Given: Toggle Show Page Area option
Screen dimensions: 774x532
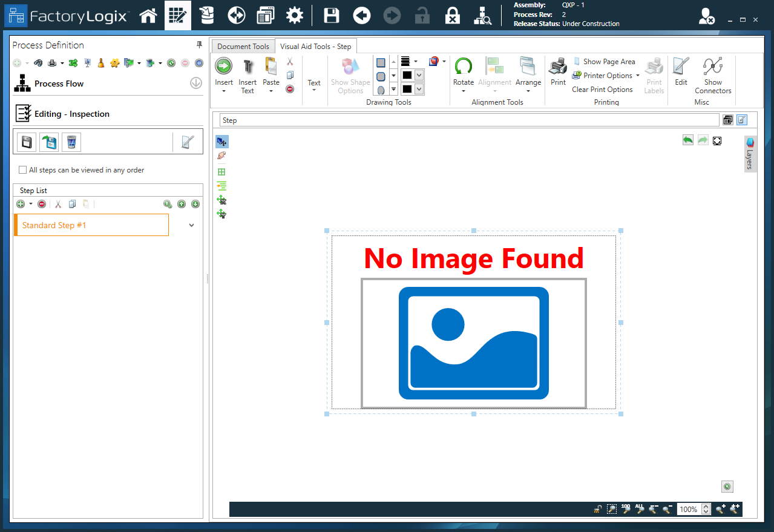Looking at the screenshot, I should pos(605,61).
